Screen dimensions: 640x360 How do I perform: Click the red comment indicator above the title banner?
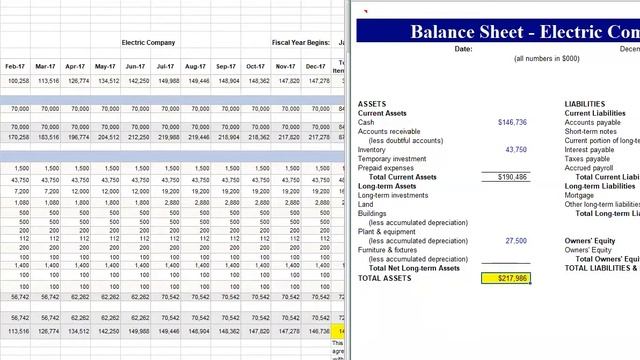click(365, 11)
